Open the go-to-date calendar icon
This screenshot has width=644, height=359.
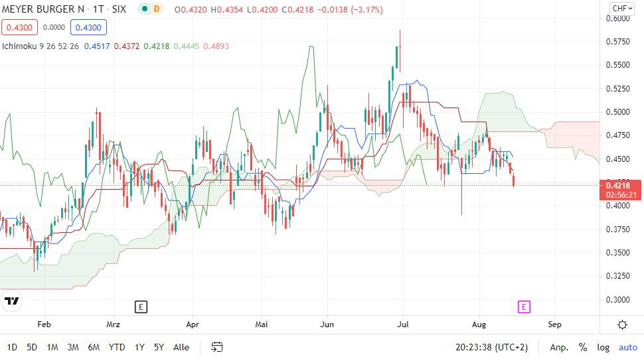click(217, 347)
